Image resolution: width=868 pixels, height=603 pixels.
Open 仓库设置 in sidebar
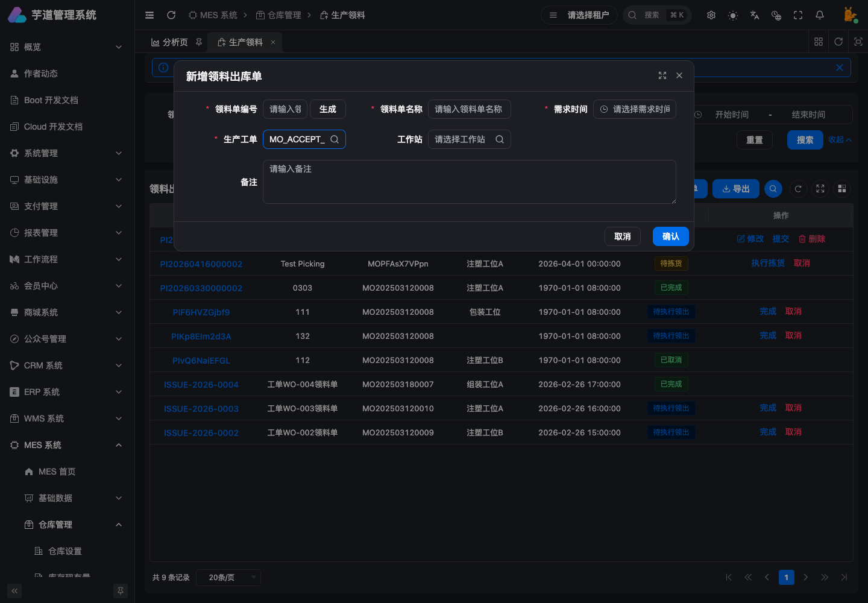tap(67, 551)
